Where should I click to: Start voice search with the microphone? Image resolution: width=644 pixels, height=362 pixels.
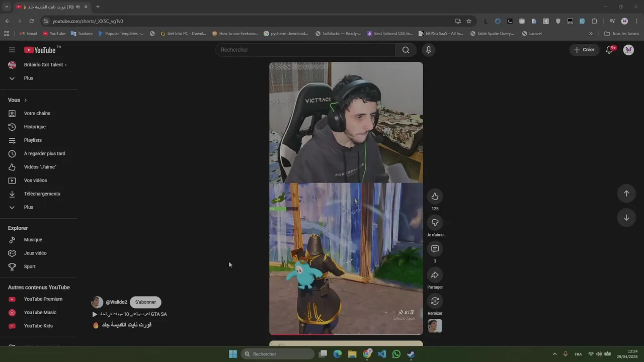[x=428, y=50]
